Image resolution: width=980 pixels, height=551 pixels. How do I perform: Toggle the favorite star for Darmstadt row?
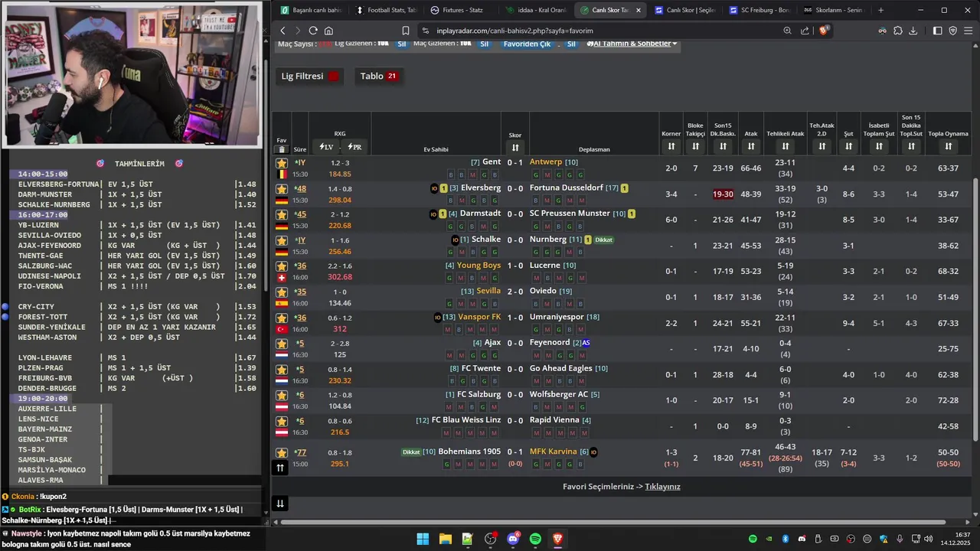282,214
